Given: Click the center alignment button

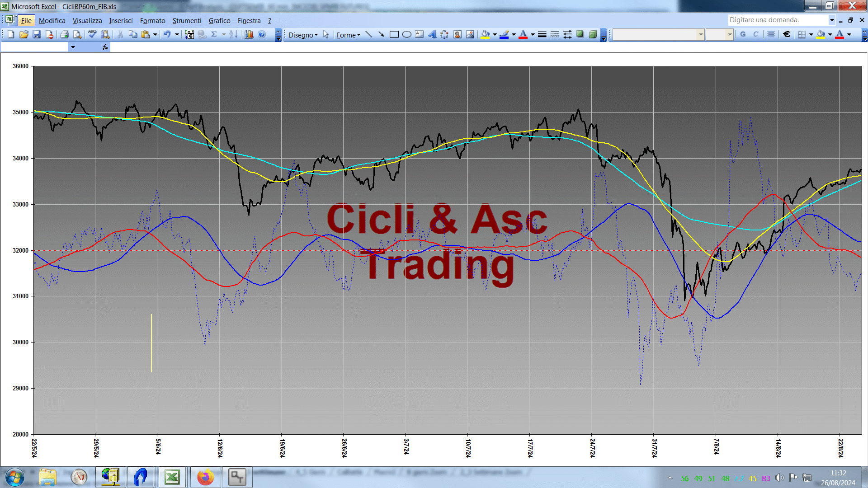Looking at the screenshot, I should 771,34.
